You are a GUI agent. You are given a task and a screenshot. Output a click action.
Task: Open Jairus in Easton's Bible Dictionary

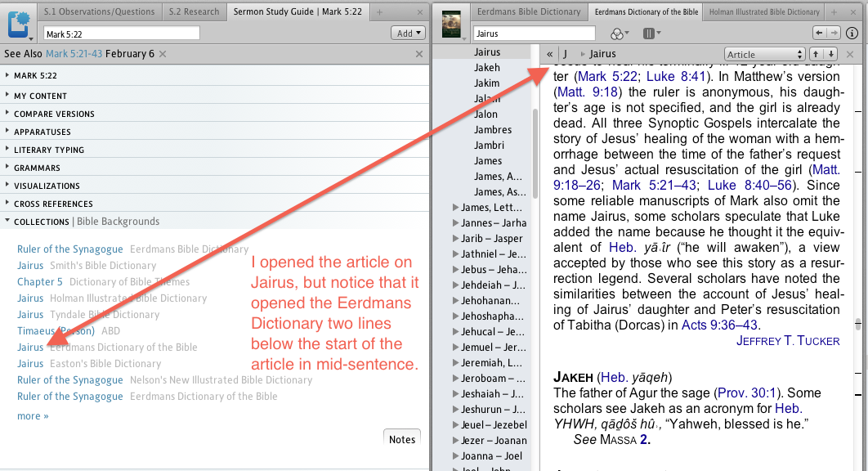tap(30, 364)
